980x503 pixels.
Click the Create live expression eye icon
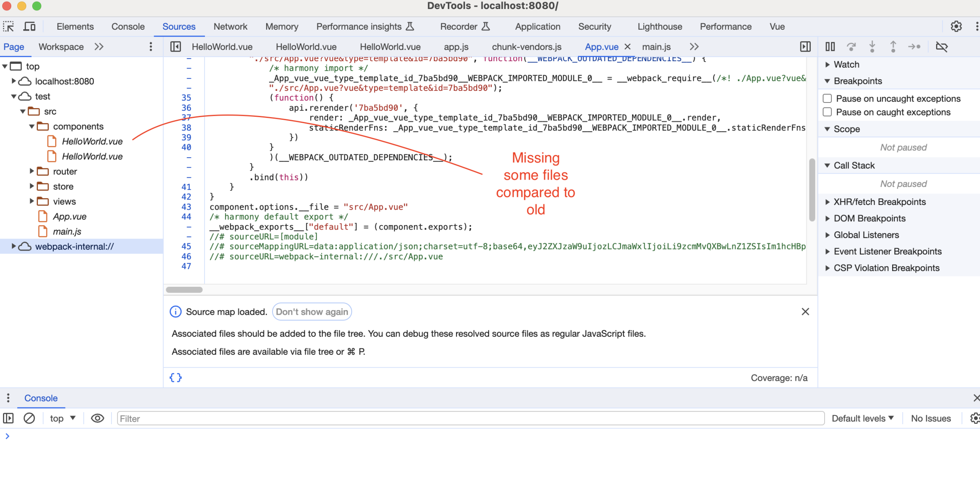[x=97, y=418]
